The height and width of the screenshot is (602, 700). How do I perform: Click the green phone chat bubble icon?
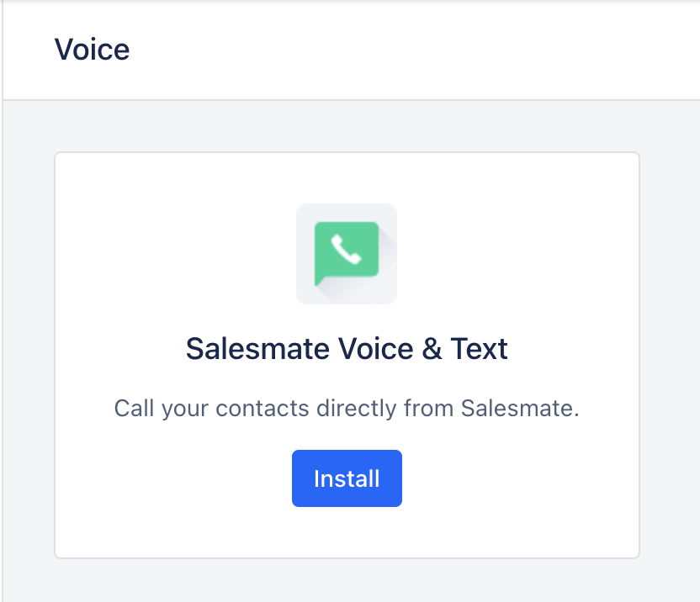pos(347,253)
